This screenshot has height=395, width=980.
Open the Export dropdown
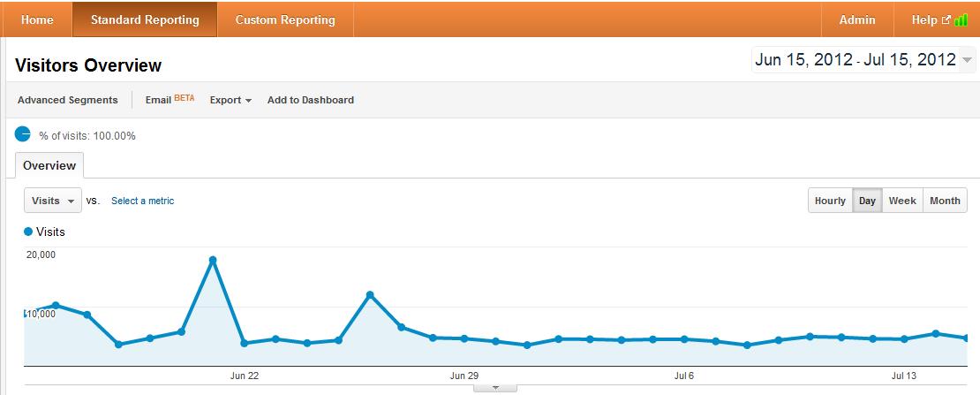point(230,100)
